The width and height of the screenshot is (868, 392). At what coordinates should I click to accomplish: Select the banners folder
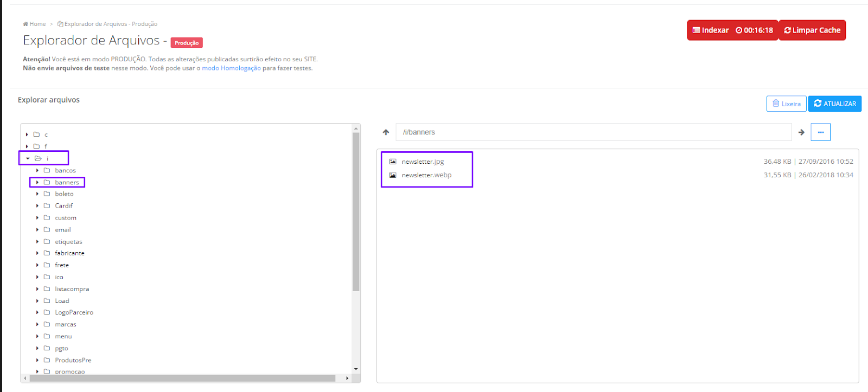coord(67,182)
